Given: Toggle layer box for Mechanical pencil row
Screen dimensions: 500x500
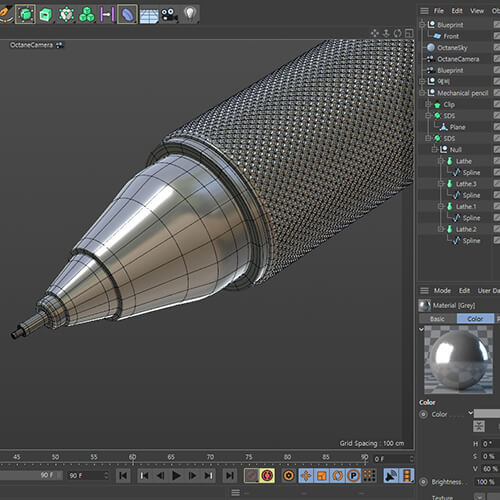Looking at the screenshot, I should [497, 93].
